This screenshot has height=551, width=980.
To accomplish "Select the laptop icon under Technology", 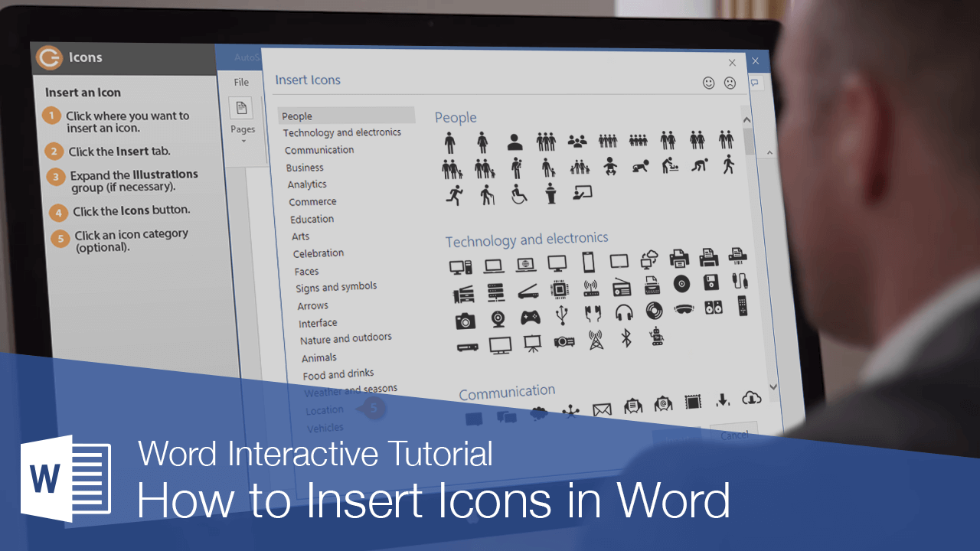I will click(494, 264).
